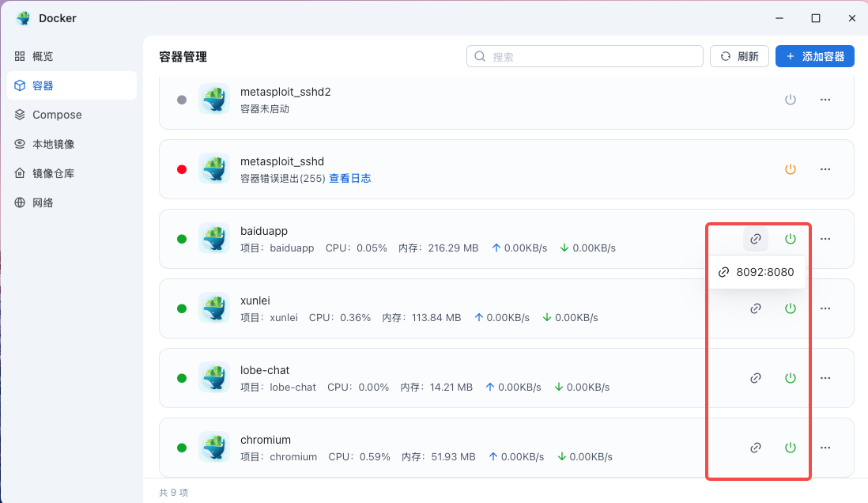
Task: Open more options for chromium
Action: point(825,448)
